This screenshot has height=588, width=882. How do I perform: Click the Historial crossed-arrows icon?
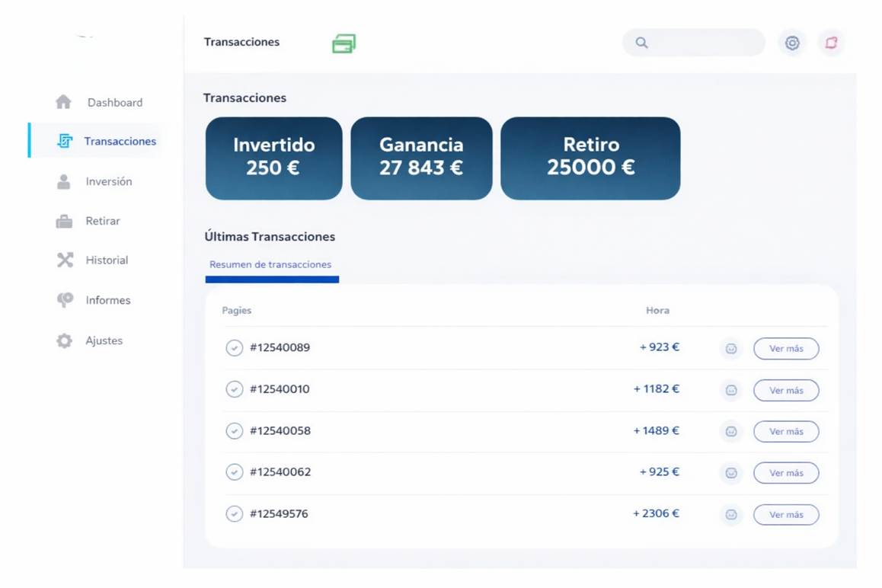(x=66, y=260)
